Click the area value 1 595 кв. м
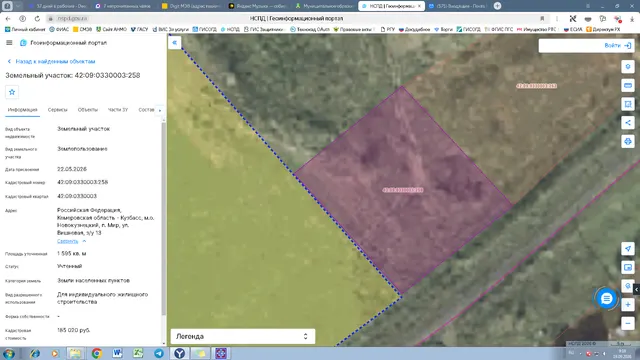The height and width of the screenshot is (360, 640). (71, 253)
